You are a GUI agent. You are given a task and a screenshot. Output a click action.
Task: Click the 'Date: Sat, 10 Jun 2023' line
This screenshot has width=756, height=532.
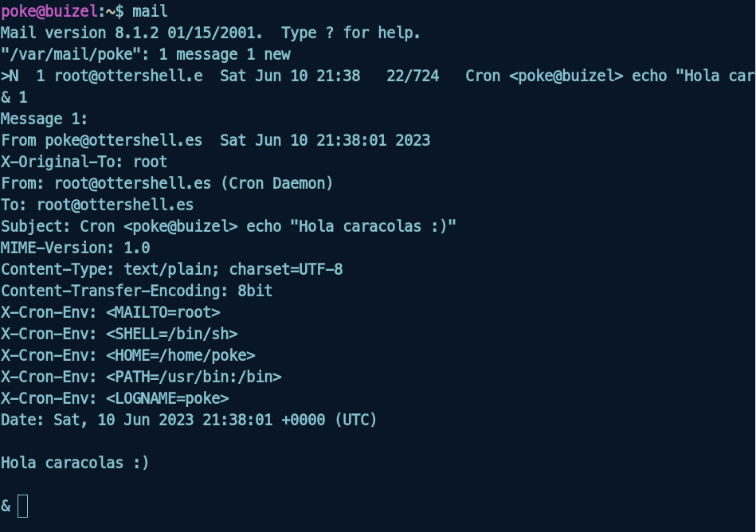click(x=189, y=420)
